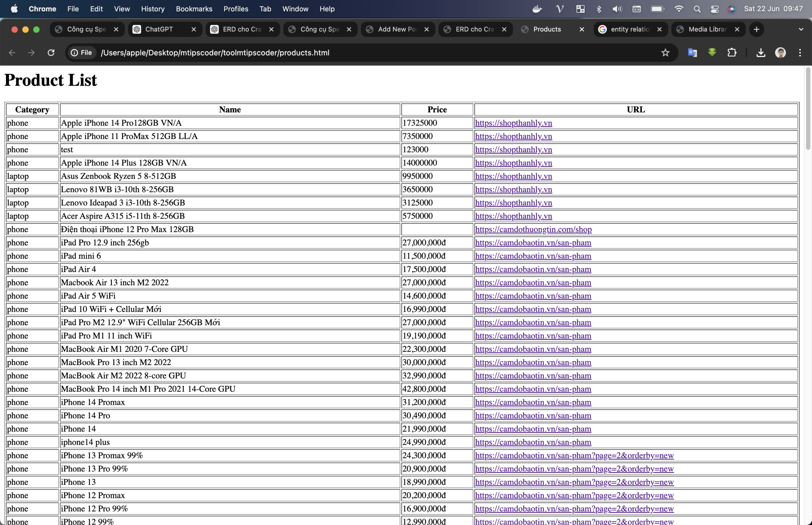This screenshot has height=525, width=812.
Task: Click the menu bar date and time
Action: click(773, 9)
